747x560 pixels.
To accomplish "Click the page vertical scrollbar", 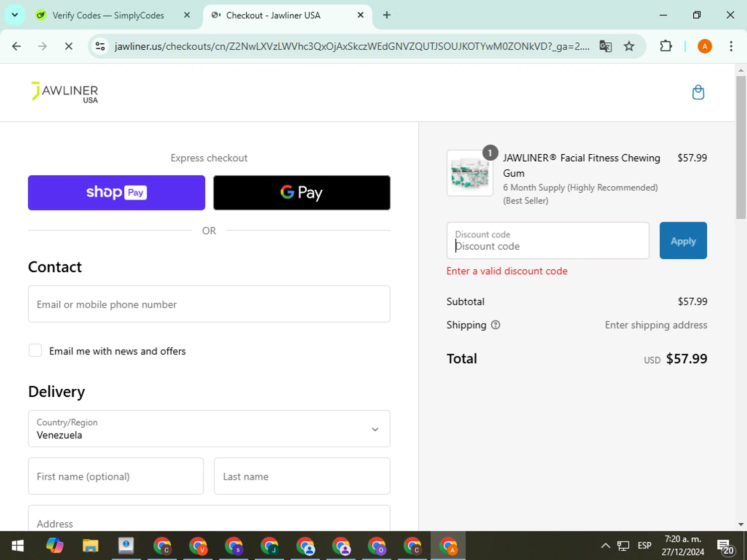I will (741, 147).
